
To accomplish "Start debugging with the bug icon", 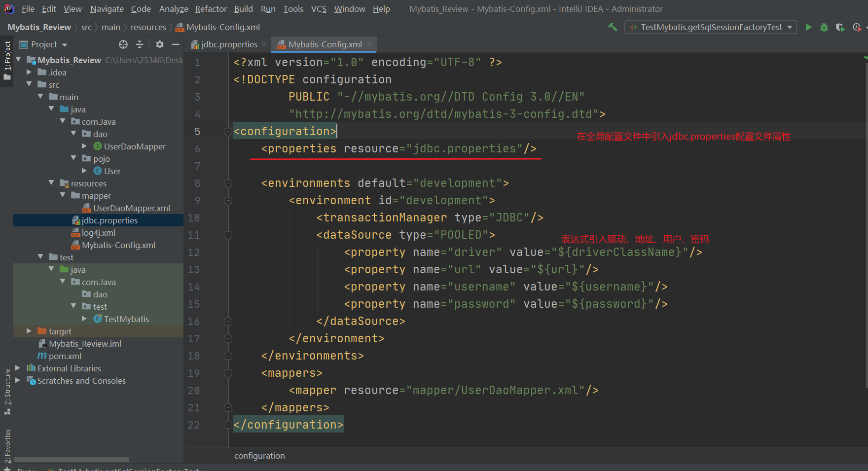I will (824, 27).
